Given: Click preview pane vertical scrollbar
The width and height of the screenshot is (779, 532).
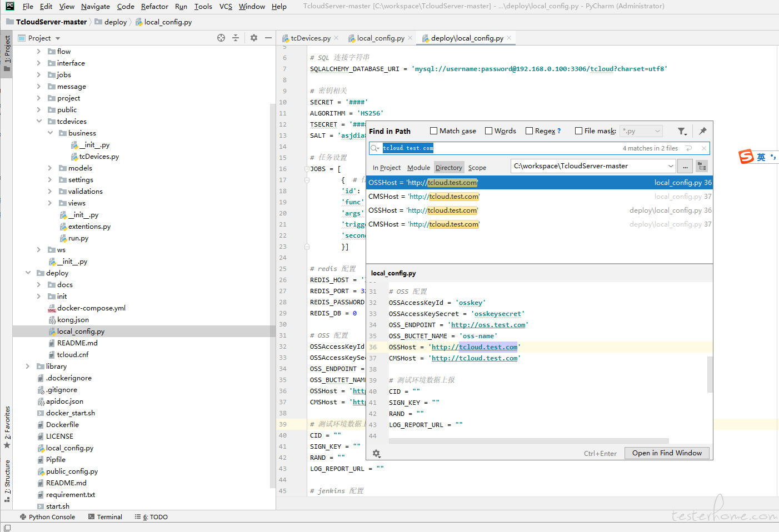Looking at the screenshot, I should [710, 374].
